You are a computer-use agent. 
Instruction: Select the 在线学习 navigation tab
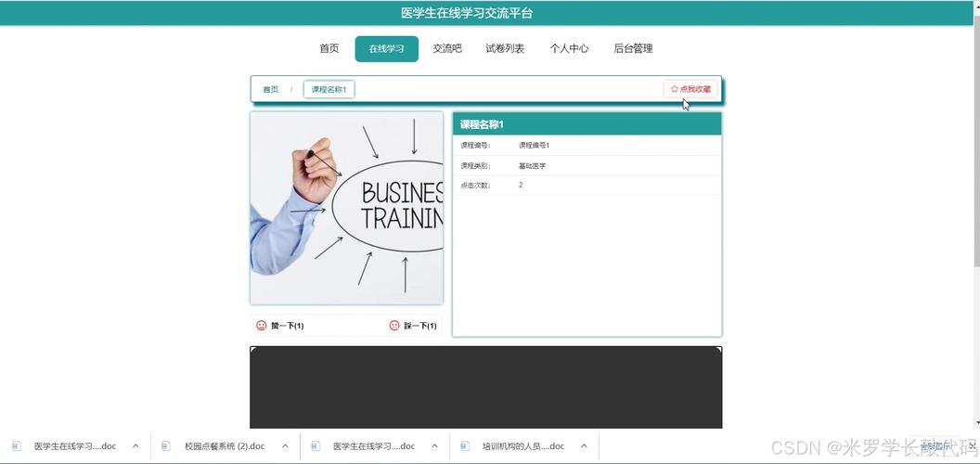(386, 49)
